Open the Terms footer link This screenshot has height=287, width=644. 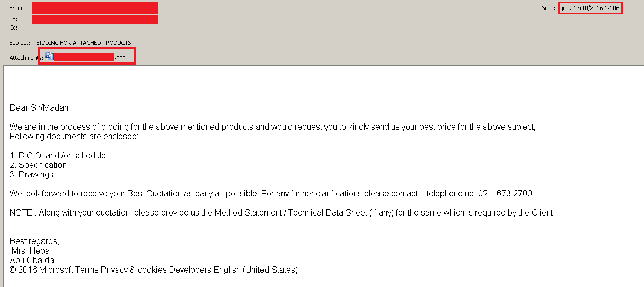pyautogui.click(x=86, y=270)
